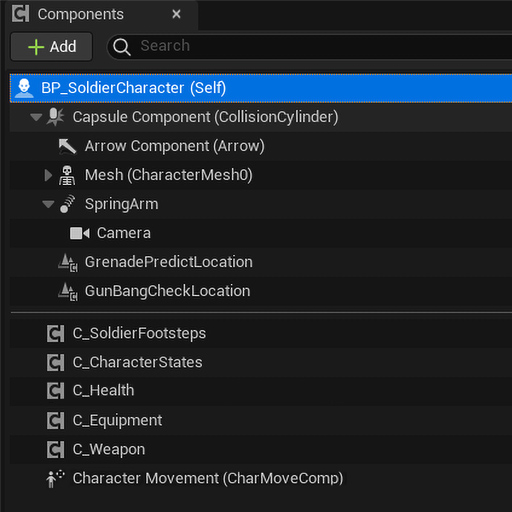Select the C_Equipment component row
Screen dimensions: 512x512
click(x=261, y=420)
